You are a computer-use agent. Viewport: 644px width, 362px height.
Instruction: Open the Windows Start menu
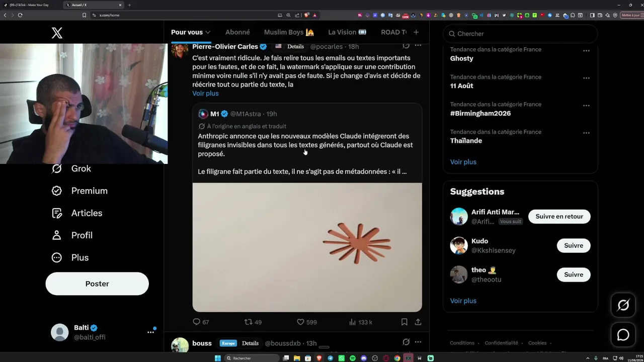tap(218, 358)
